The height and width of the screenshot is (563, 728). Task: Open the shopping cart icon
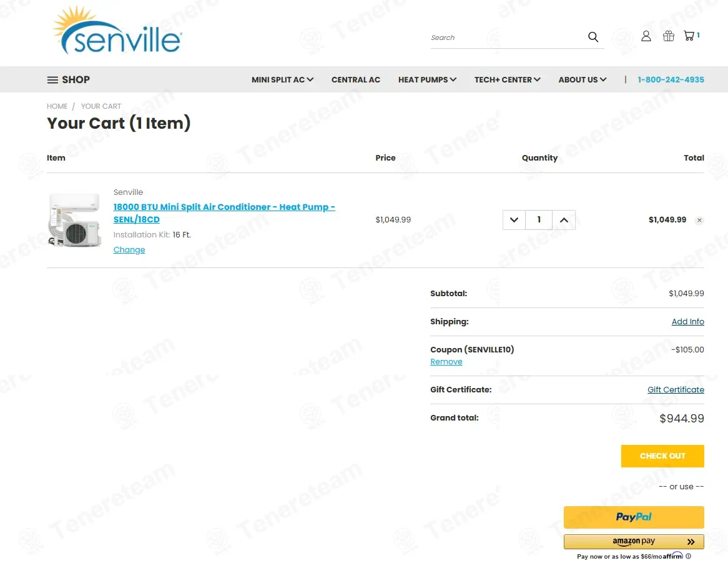click(689, 36)
